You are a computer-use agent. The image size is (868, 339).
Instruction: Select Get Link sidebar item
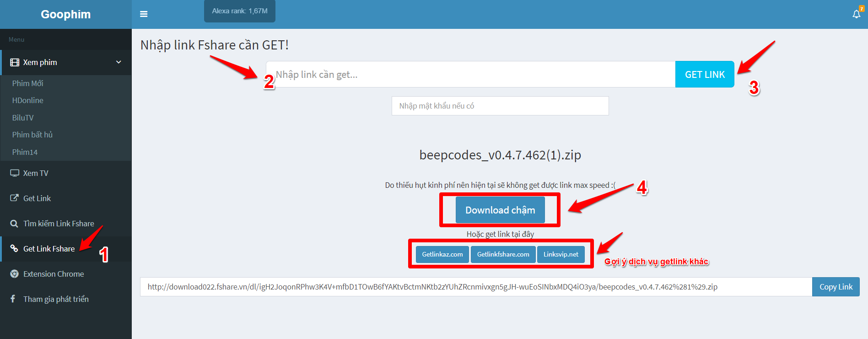coord(66,198)
